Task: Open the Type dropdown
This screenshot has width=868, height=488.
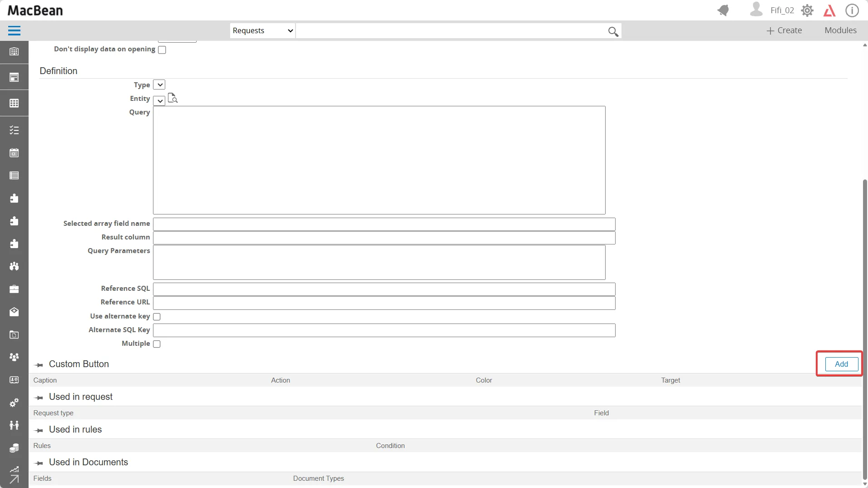Action: 159,85
